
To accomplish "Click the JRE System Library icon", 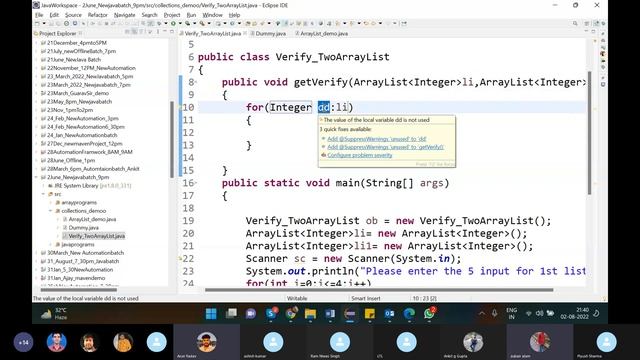I will click(x=51, y=186).
